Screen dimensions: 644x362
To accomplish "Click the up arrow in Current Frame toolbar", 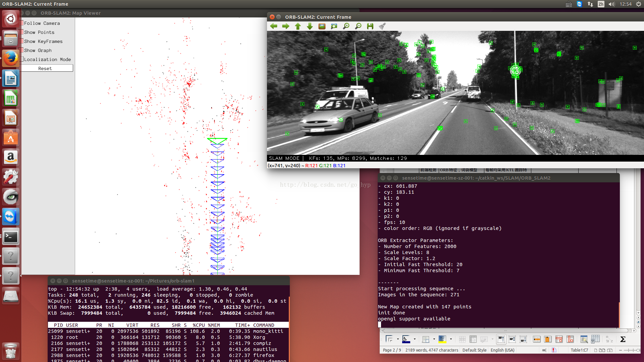I will 298,26.
